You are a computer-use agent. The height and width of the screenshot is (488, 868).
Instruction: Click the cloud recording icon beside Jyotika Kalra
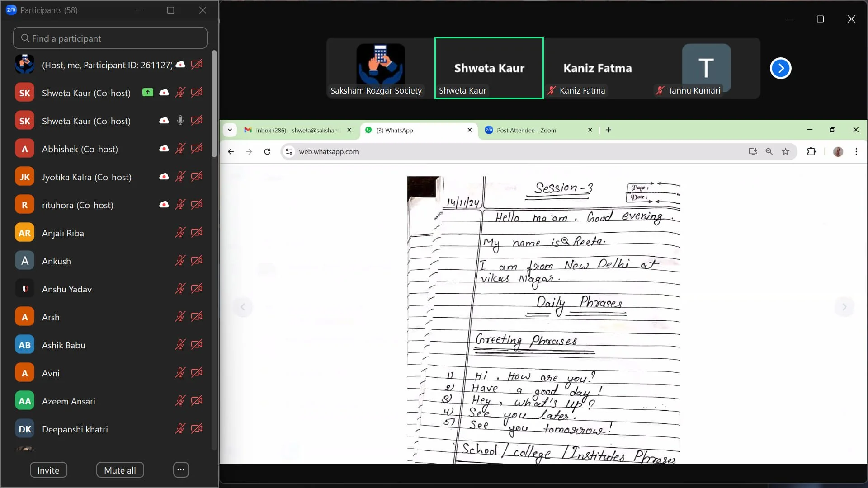[x=164, y=177]
